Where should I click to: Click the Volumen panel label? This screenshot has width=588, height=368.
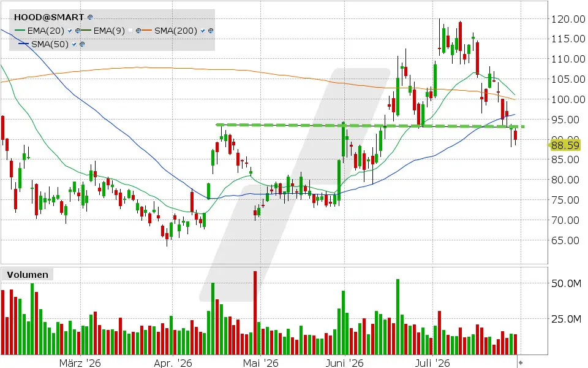(x=28, y=275)
